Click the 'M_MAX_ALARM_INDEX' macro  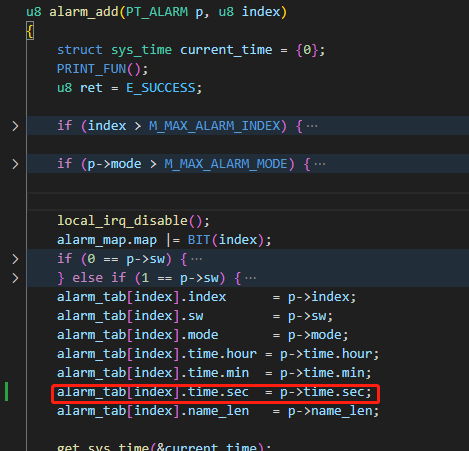[x=214, y=126]
